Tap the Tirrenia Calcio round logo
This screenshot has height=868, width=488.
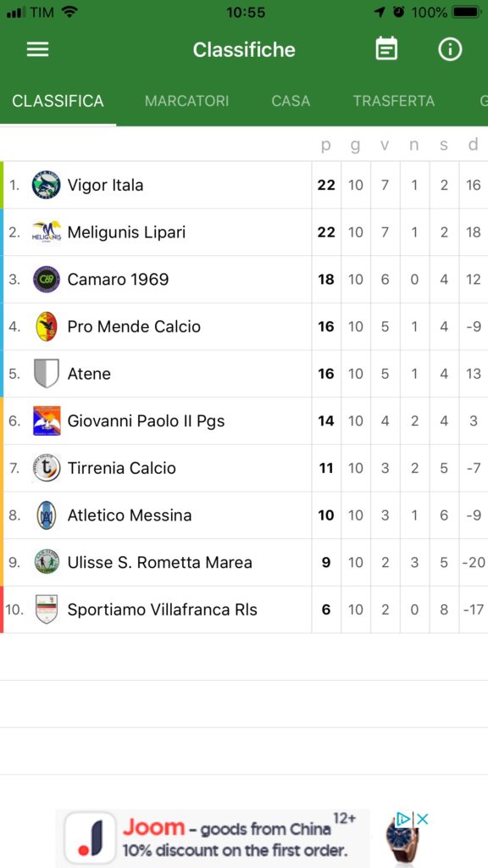tap(47, 468)
